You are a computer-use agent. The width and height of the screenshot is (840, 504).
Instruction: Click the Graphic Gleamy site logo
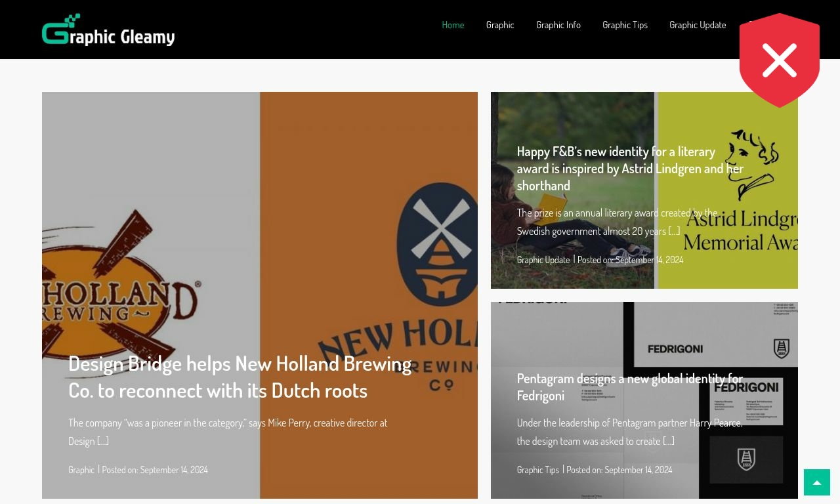tap(108, 30)
